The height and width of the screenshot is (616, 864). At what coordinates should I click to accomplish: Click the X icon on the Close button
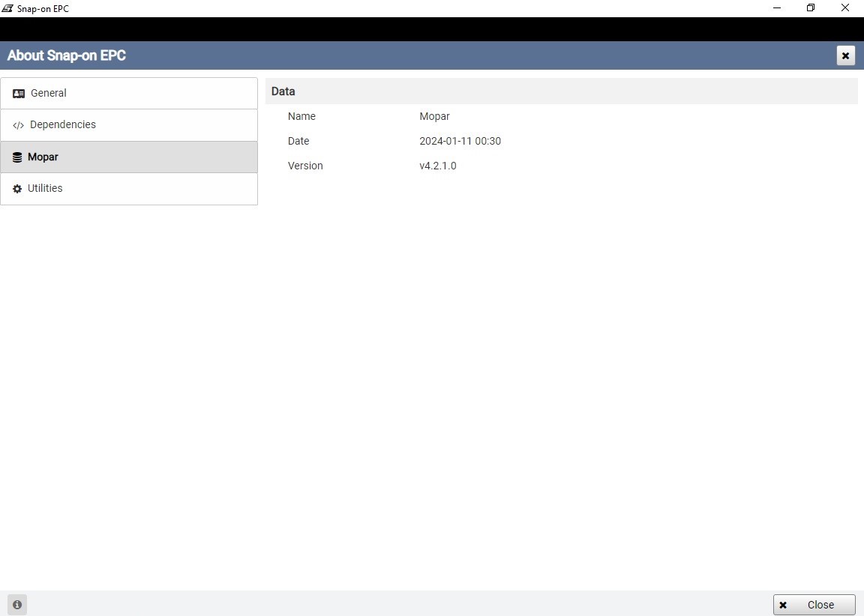click(x=783, y=605)
